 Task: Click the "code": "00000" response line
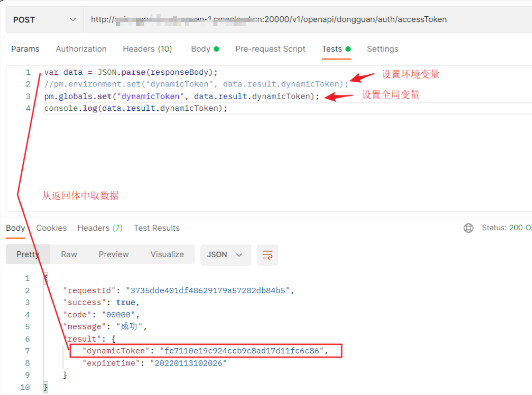point(101,315)
